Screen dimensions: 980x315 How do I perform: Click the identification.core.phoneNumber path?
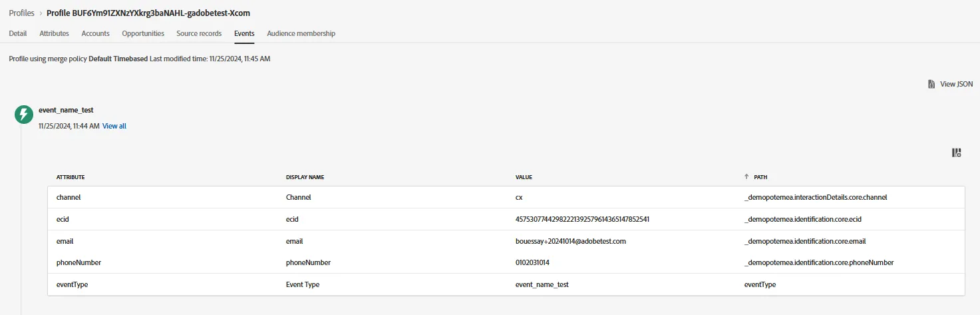[x=819, y=262]
